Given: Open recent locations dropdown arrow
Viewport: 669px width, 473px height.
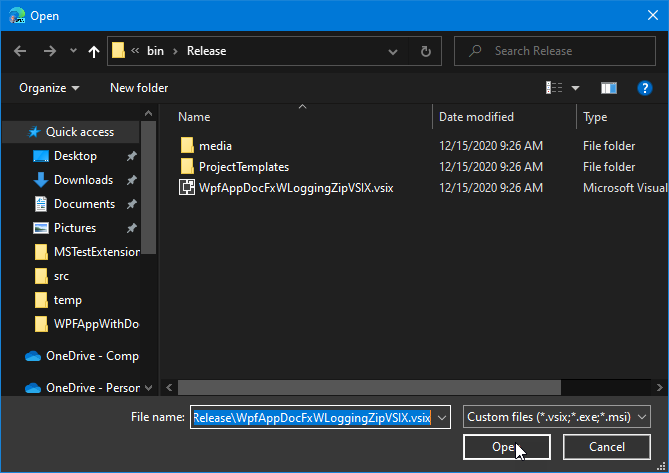Looking at the screenshot, I should click(x=73, y=51).
